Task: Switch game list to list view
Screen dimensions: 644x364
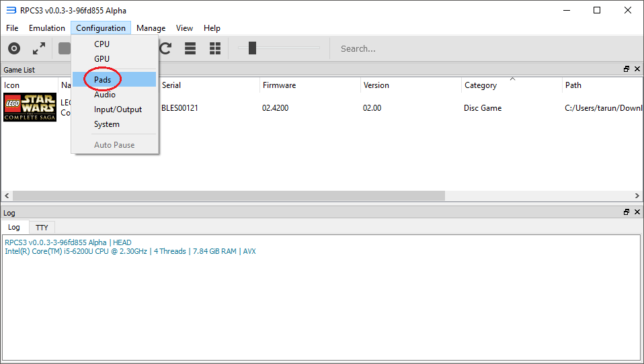Action: [x=190, y=48]
